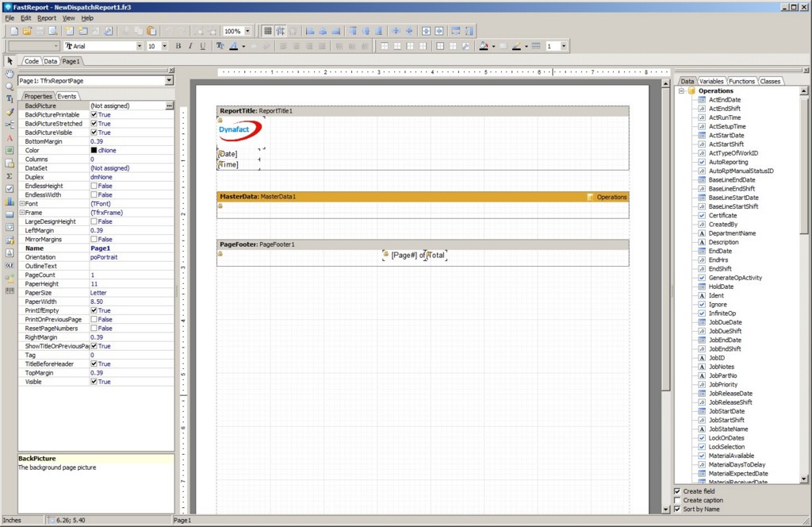Select the Zoom magnifier tool
Viewport: 812px width, 527px height.
point(10,87)
